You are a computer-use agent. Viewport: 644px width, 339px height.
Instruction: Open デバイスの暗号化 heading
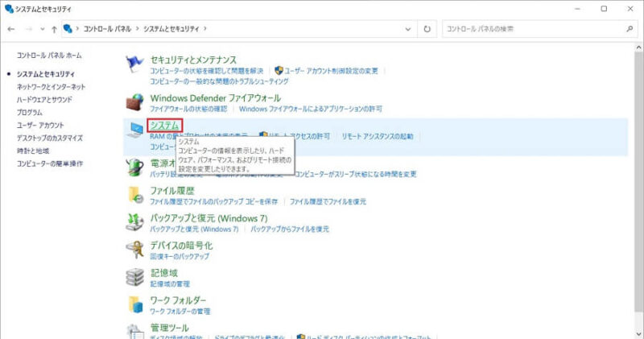pyautogui.click(x=181, y=246)
